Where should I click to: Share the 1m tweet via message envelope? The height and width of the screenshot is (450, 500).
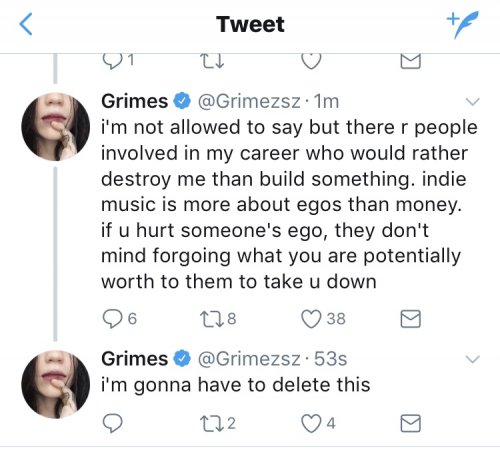tap(410, 319)
